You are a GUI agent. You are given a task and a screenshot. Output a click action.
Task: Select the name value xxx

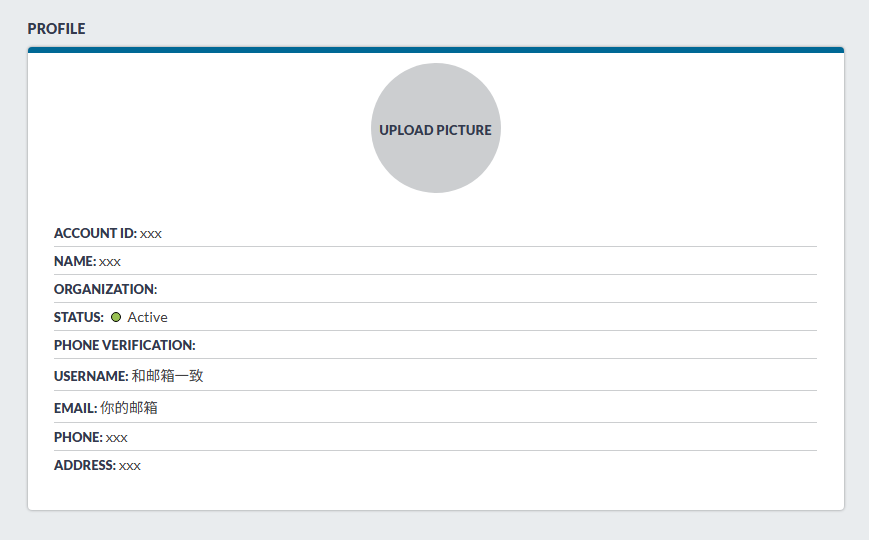click(x=110, y=261)
